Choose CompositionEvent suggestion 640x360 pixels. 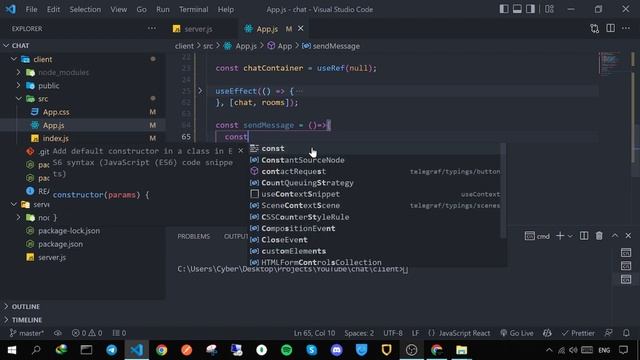[x=376, y=229]
